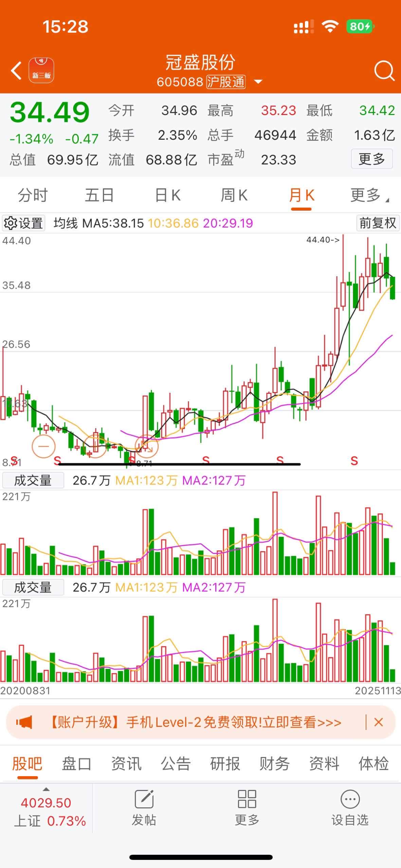The height and width of the screenshot is (868, 401).
Task: Close the 账户升级 banner
Action: 379,722
